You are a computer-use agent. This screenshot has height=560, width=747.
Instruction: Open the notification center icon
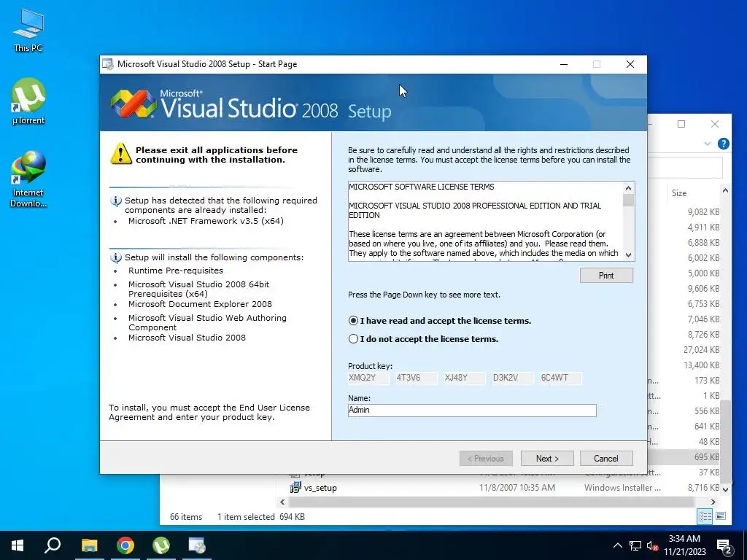pos(724,546)
